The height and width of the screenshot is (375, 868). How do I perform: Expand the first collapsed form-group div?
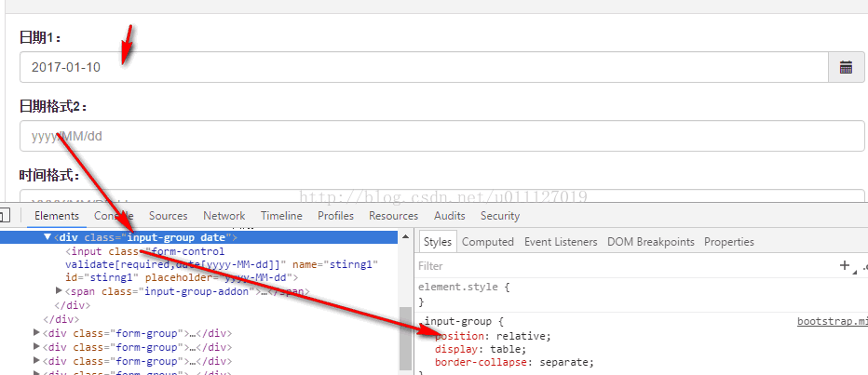click(36, 333)
